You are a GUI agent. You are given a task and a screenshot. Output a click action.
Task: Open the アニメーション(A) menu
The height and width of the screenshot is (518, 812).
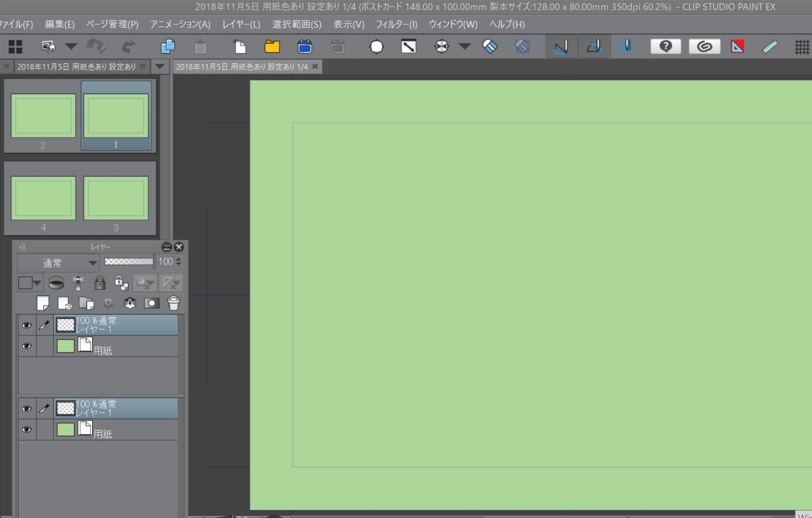180,24
